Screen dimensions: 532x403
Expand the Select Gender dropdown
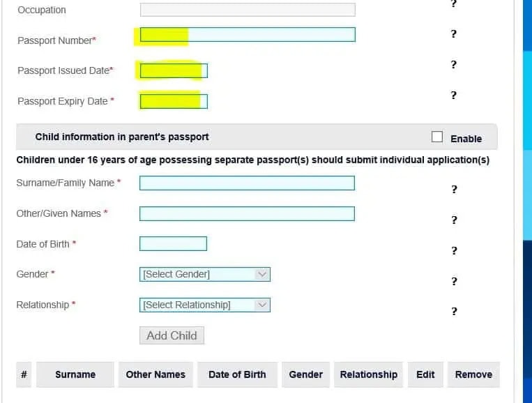(x=204, y=275)
